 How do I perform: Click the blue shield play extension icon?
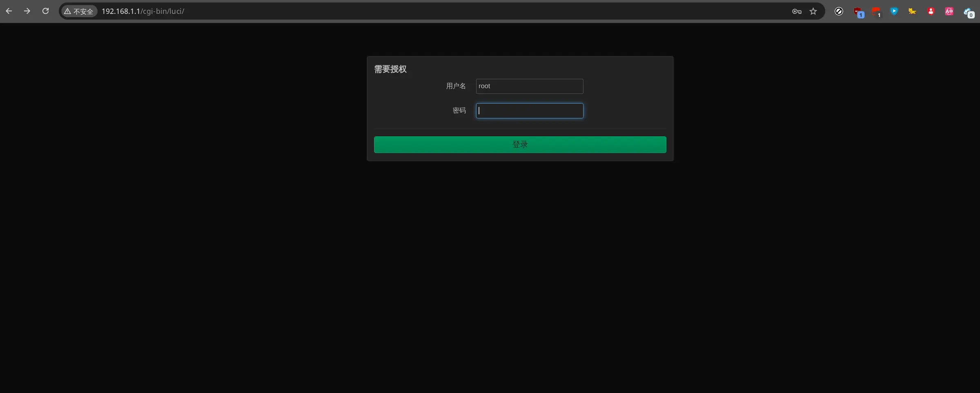tap(894, 11)
